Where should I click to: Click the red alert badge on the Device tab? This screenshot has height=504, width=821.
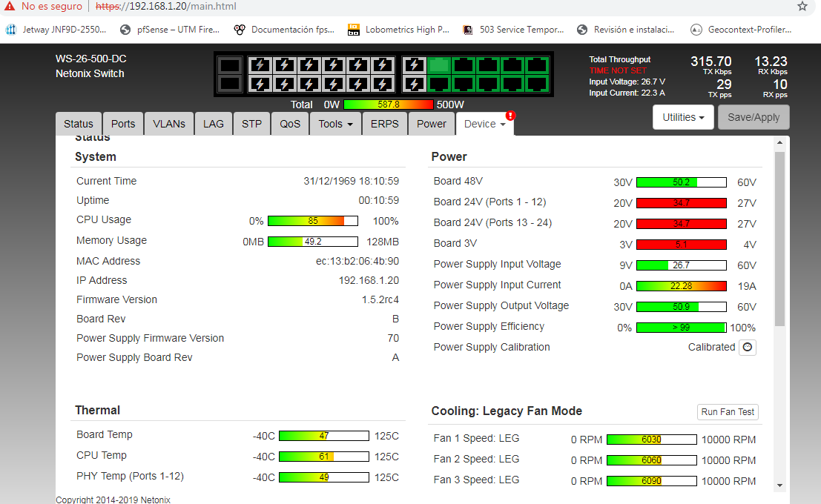510,116
